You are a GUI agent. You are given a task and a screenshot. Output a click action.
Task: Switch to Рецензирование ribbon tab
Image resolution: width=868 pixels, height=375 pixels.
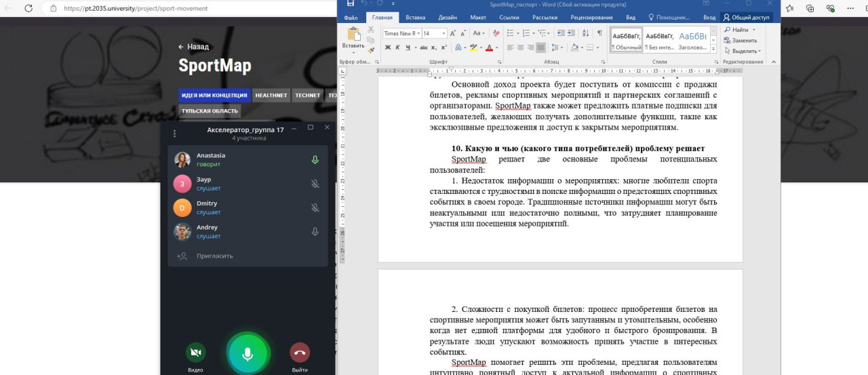(x=591, y=18)
